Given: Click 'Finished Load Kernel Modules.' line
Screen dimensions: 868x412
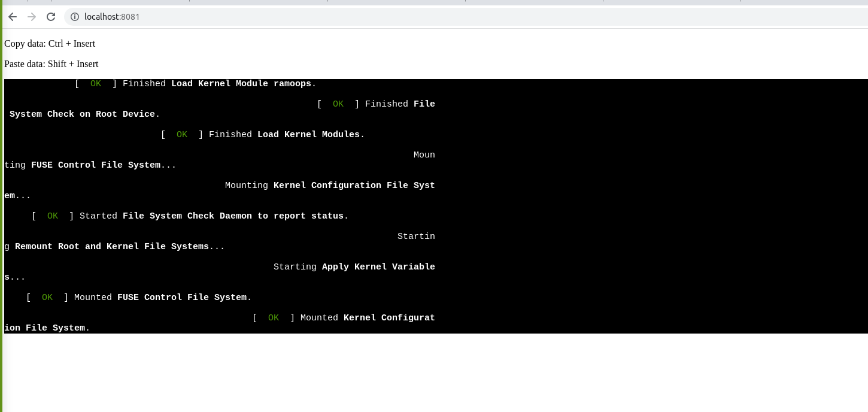Looking at the screenshot, I should (x=263, y=135).
